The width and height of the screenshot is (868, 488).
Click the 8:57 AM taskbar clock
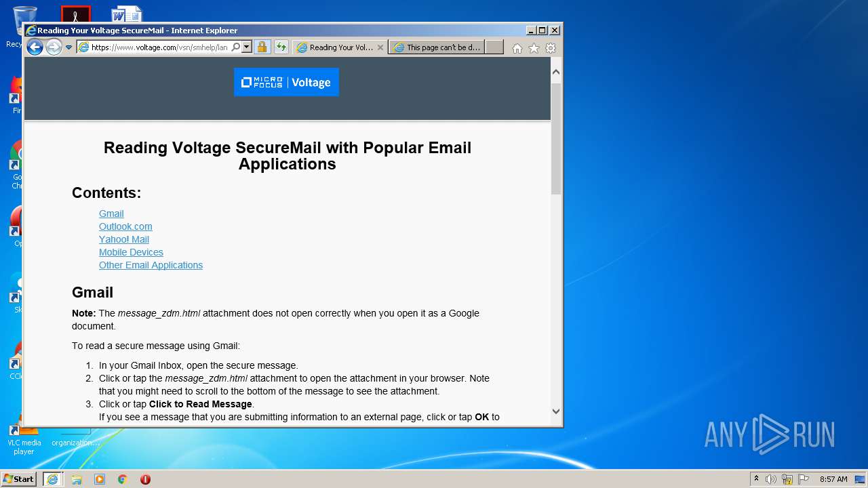[x=833, y=479]
